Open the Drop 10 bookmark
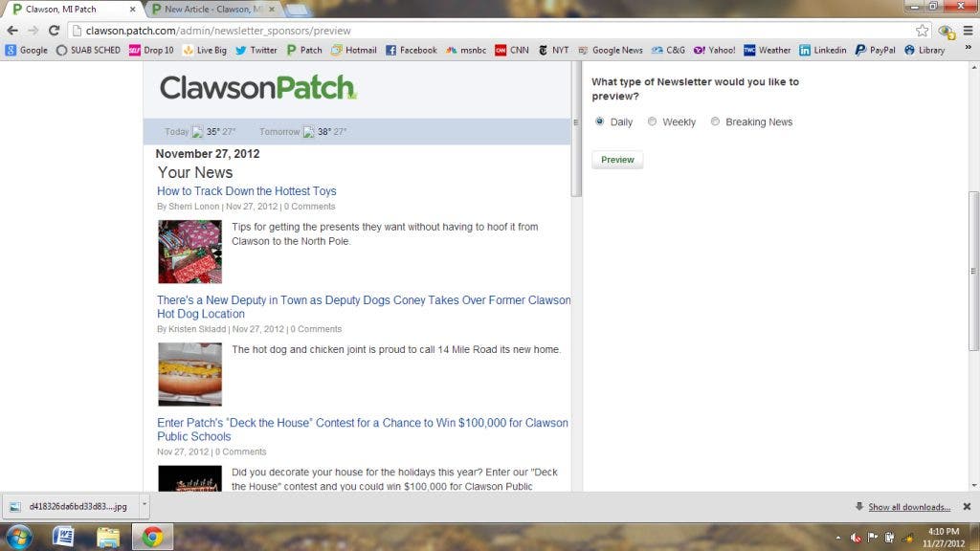This screenshot has height=551, width=980. coord(151,50)
